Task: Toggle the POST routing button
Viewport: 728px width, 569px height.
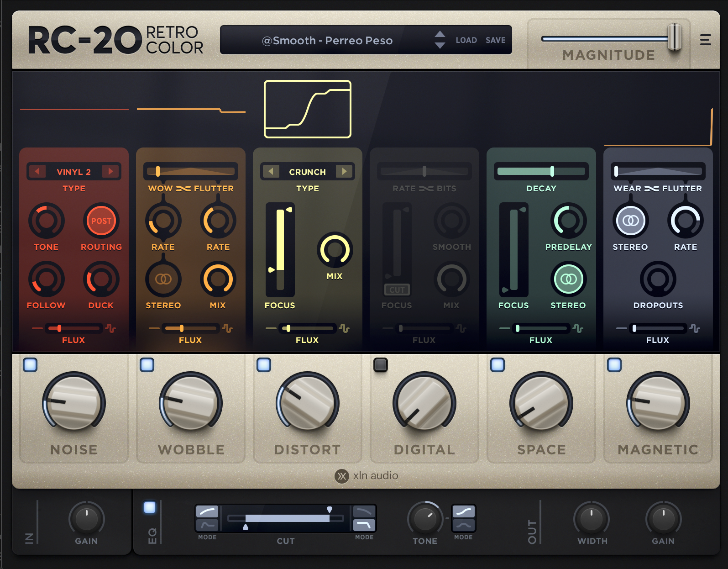Action: 101,221
